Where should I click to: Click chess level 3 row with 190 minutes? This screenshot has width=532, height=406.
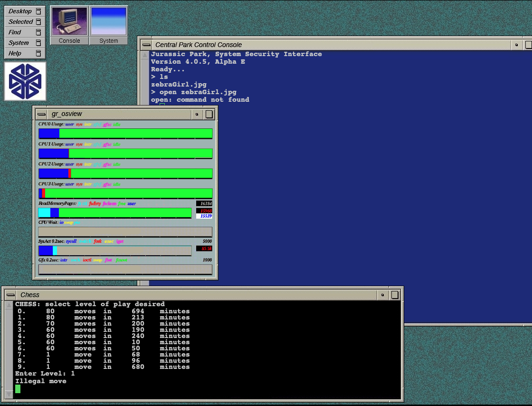[x=104, y=329]
